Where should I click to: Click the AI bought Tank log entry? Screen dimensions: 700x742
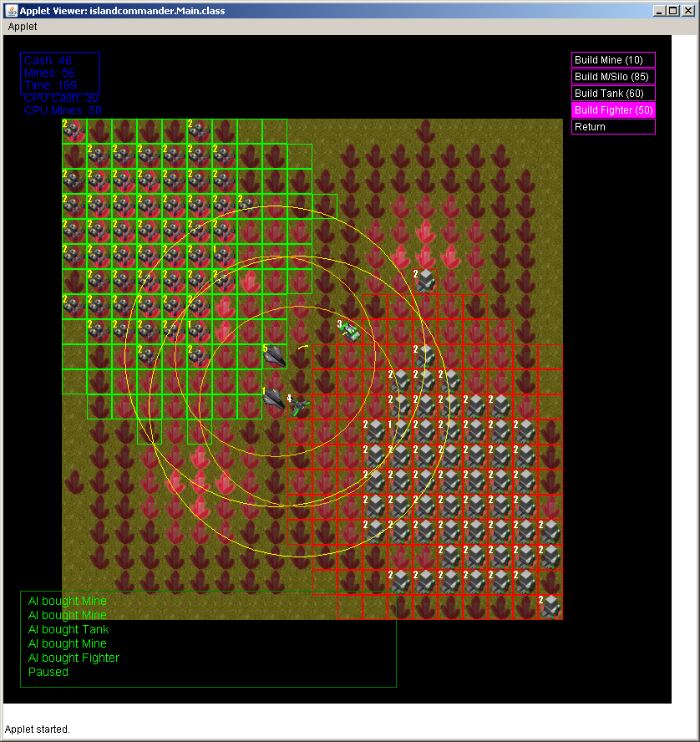(x=68, y=629)
